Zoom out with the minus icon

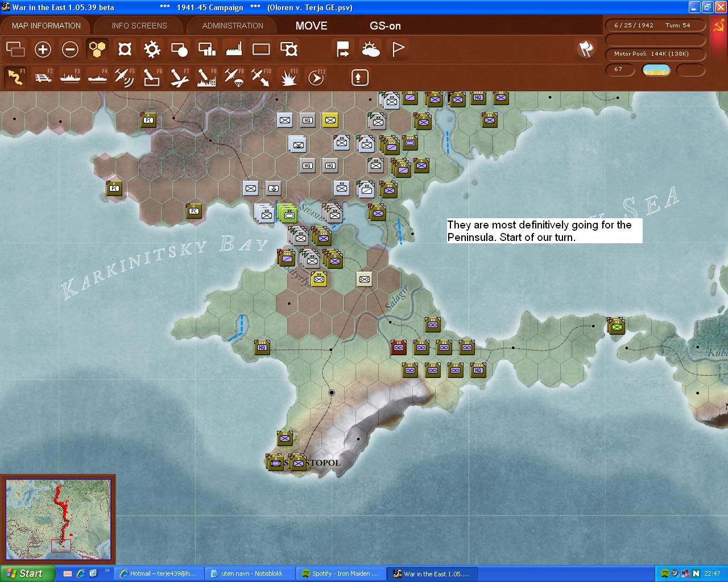point(70,49)
